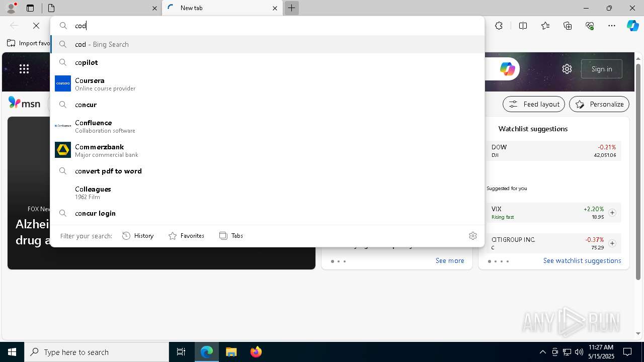The height and width of the screenshot is (362, 644).
Task: Open the Windows Start menu
Action: pyautogui.click(x=12, y=352)
